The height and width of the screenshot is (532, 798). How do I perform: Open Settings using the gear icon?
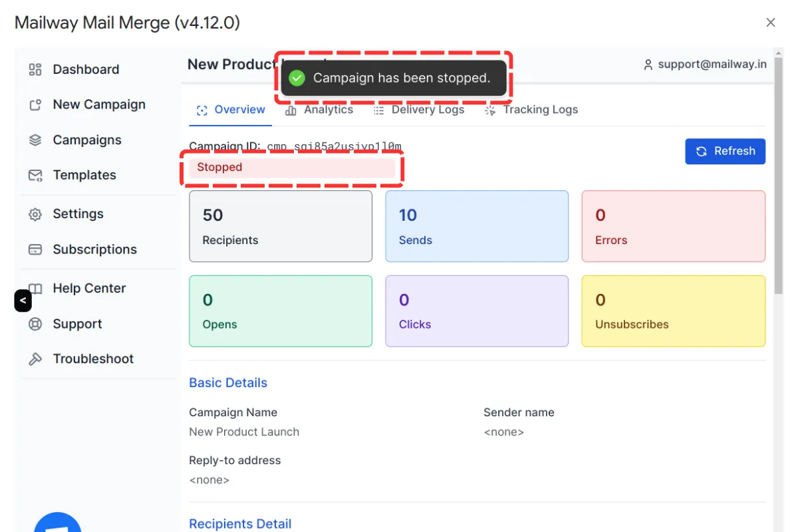point(35,214)
